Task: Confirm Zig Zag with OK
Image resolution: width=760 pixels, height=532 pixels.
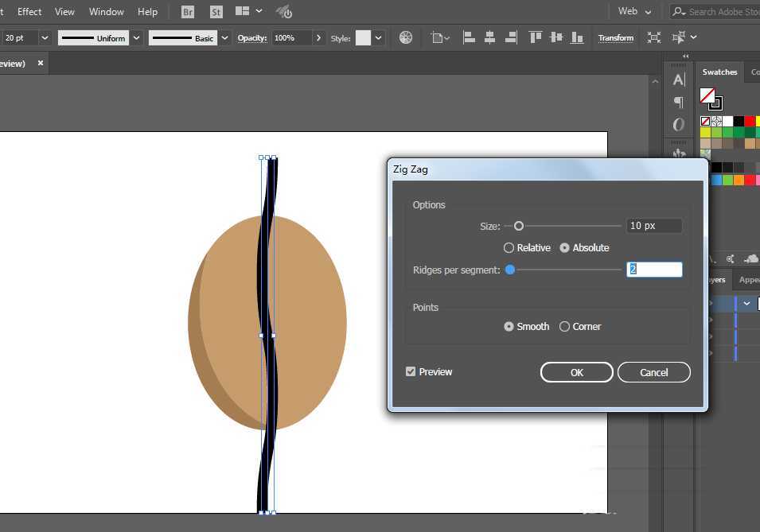Action: (x=576, y=372)
